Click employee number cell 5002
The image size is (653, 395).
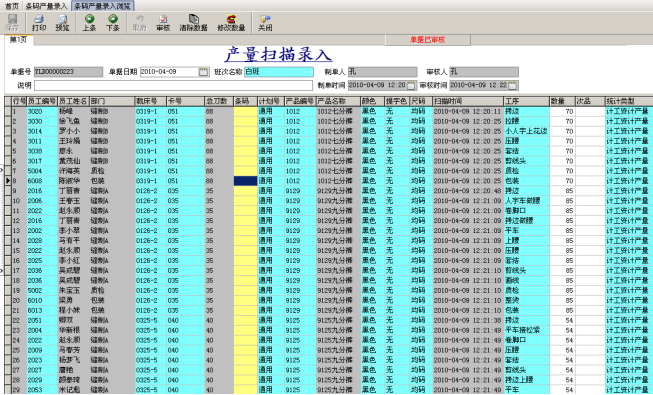pyautogui.click(x=42, y=290)
